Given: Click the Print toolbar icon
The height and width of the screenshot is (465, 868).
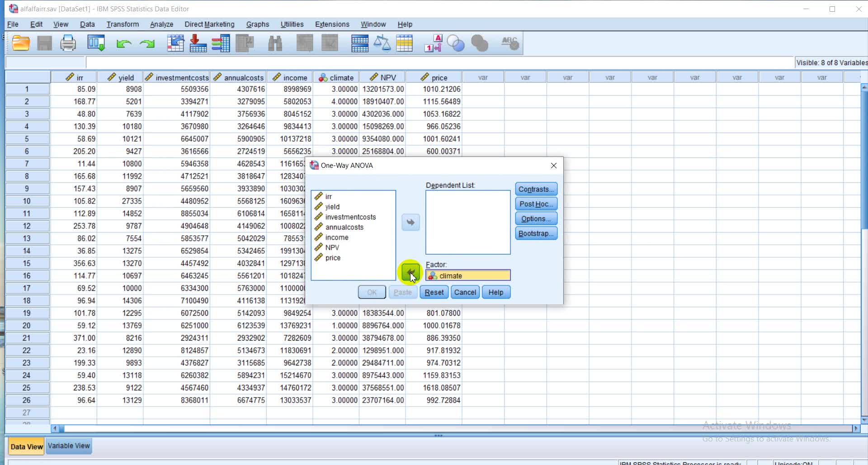Looking at the screenshot, I should (x=68, y=43).
